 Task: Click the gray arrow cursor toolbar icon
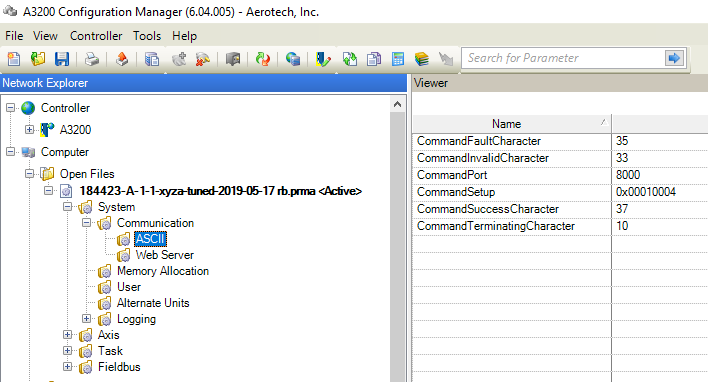point(446,59)
